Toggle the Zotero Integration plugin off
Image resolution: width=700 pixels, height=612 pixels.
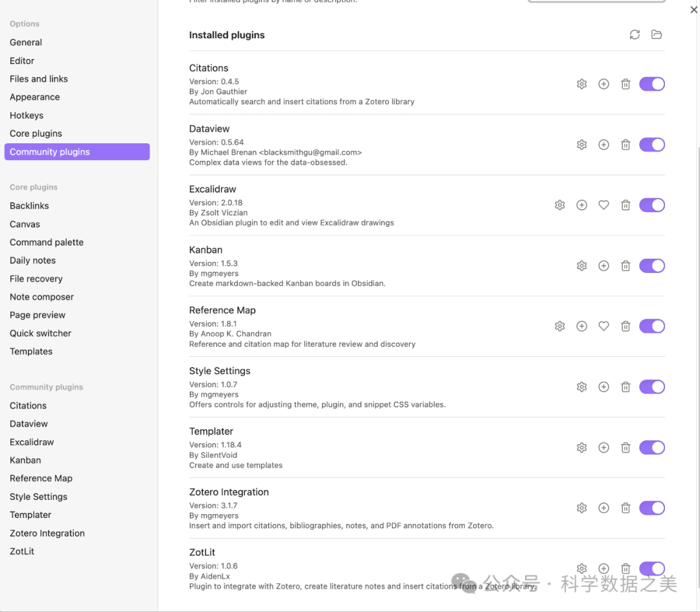pyautogui.click(x=651, y=508)
